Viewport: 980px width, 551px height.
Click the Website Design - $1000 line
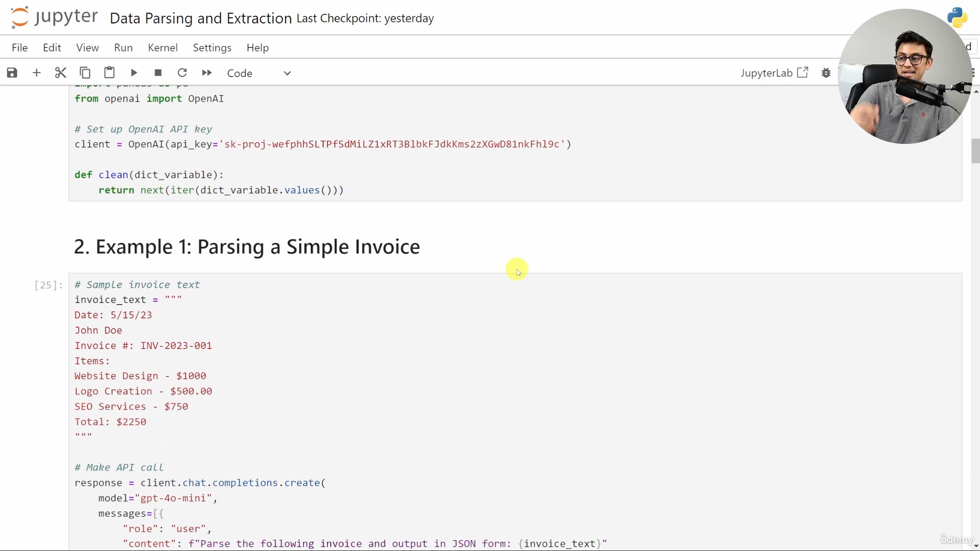tap(140, 376)
